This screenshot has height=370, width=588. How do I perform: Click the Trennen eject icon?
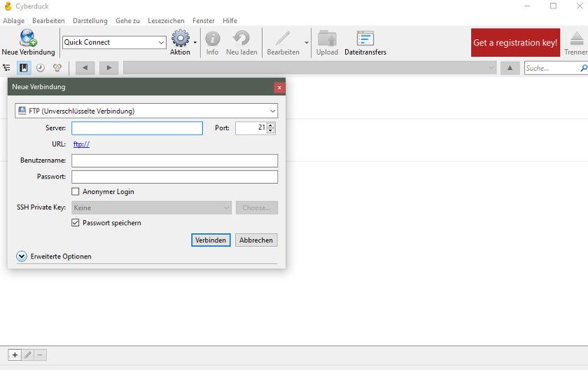tap(577, 39)
